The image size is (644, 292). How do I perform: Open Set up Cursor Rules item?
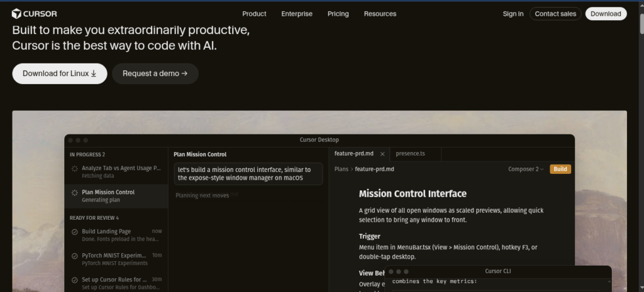tap(116, 283)
